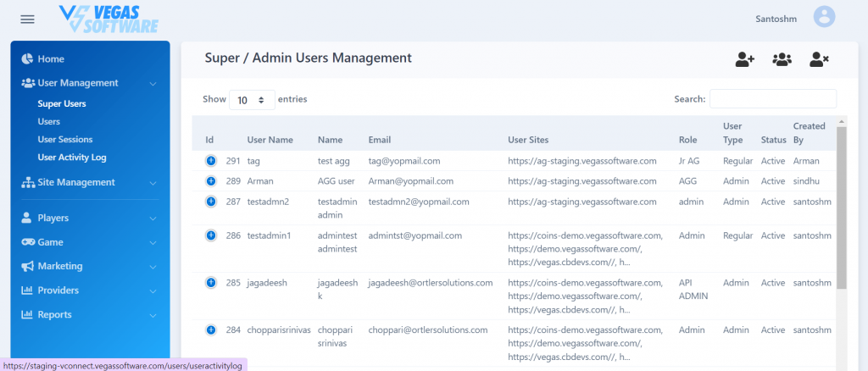Click the Game controller icon
868x371 pixels.
(28, 242)
